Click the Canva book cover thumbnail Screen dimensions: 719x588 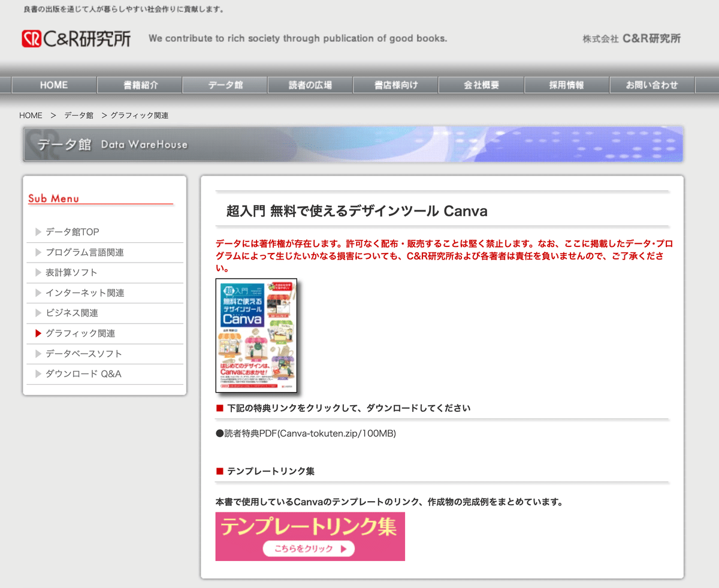(x=256, y=336)
